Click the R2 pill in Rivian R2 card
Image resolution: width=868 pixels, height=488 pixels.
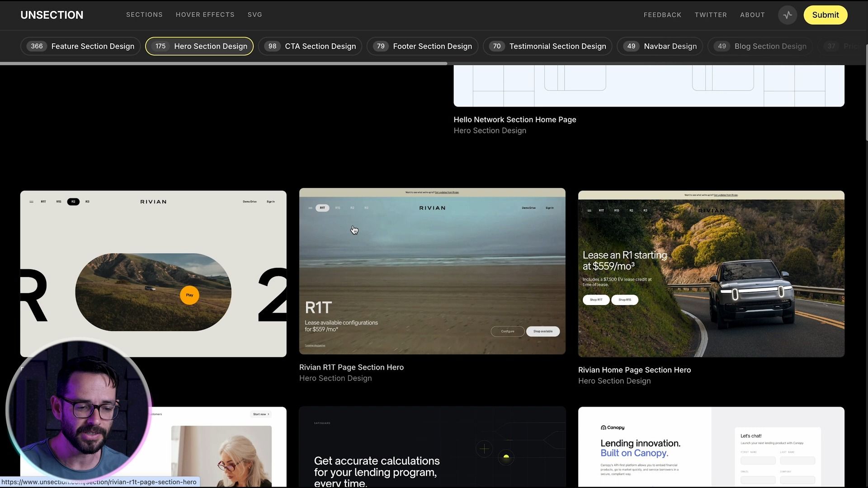click(73, 202)
